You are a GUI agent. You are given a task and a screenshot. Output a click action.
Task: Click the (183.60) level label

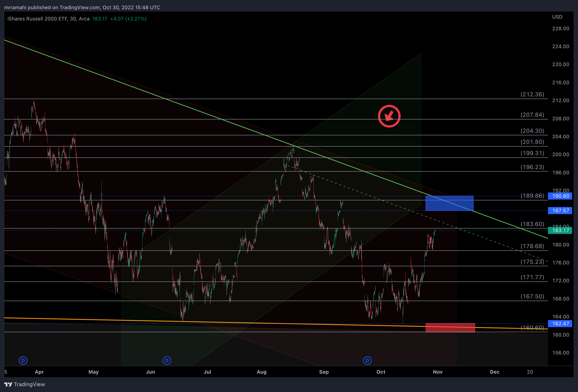coord(532,224)
